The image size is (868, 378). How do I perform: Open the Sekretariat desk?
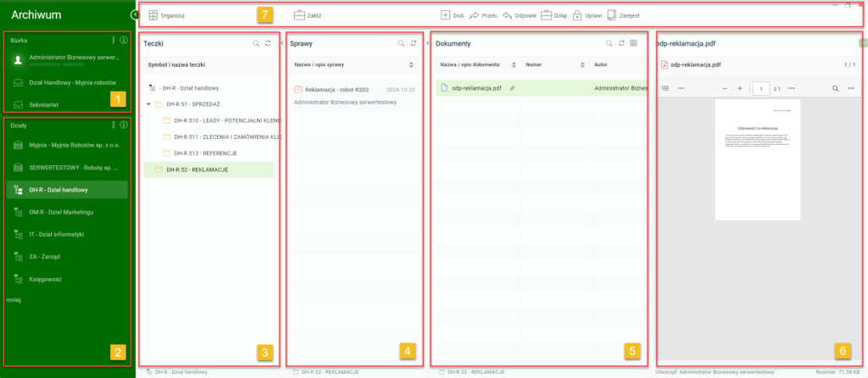67,104
